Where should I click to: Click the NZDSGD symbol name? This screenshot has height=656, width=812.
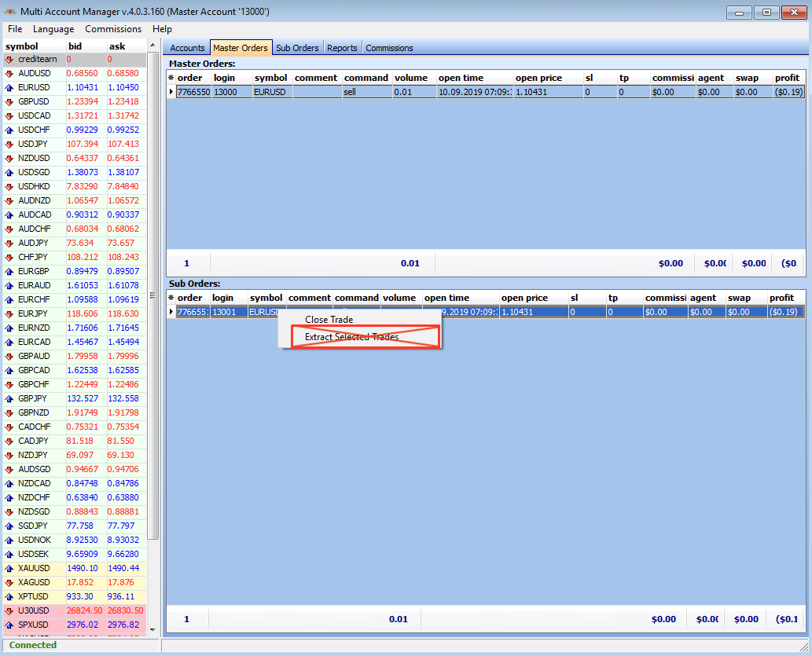(x=34, y=511)
